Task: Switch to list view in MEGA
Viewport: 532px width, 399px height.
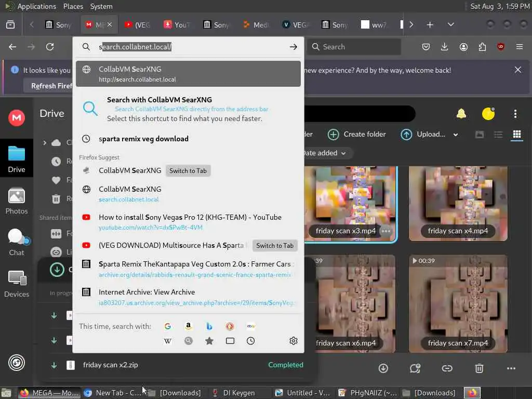Action: (498, 135)
